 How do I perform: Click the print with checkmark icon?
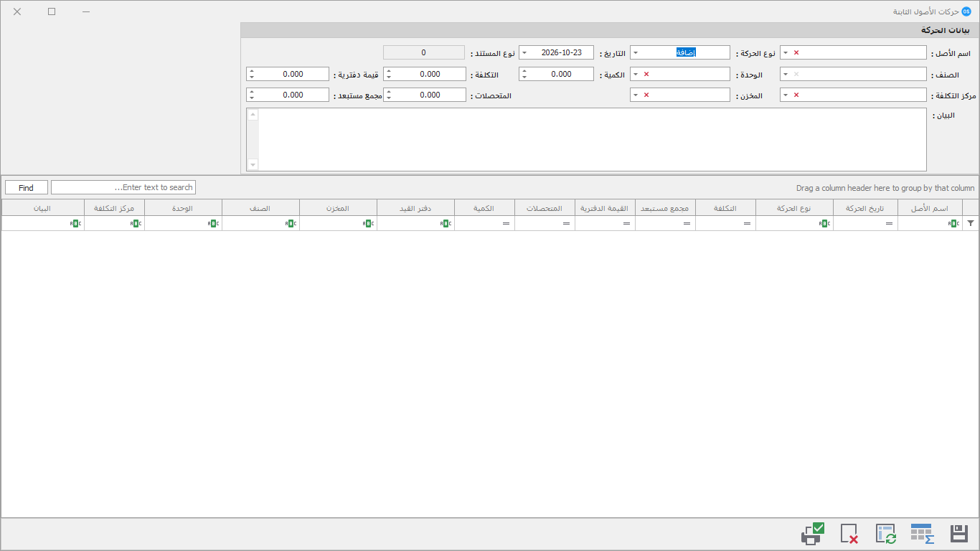click(x=813, y=534)
